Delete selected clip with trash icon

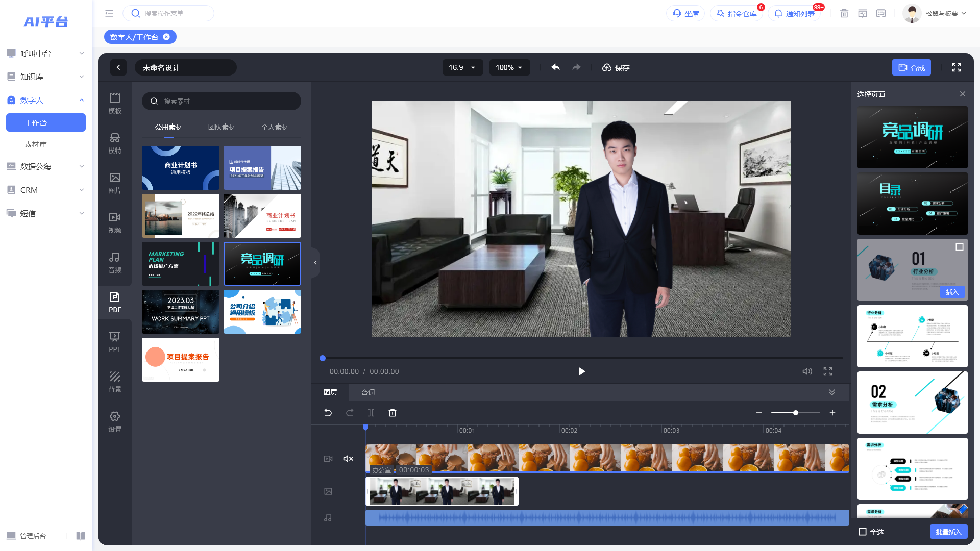tap(393, 413)
